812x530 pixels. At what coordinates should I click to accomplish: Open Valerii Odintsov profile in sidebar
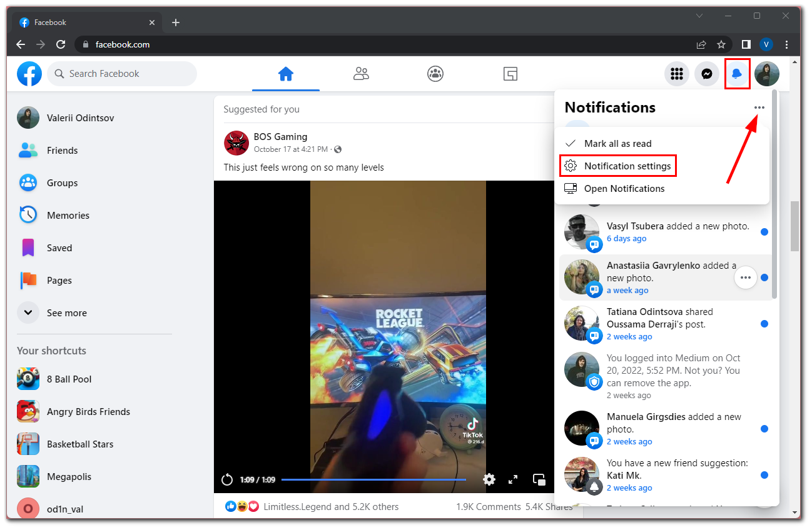point(94,117)
